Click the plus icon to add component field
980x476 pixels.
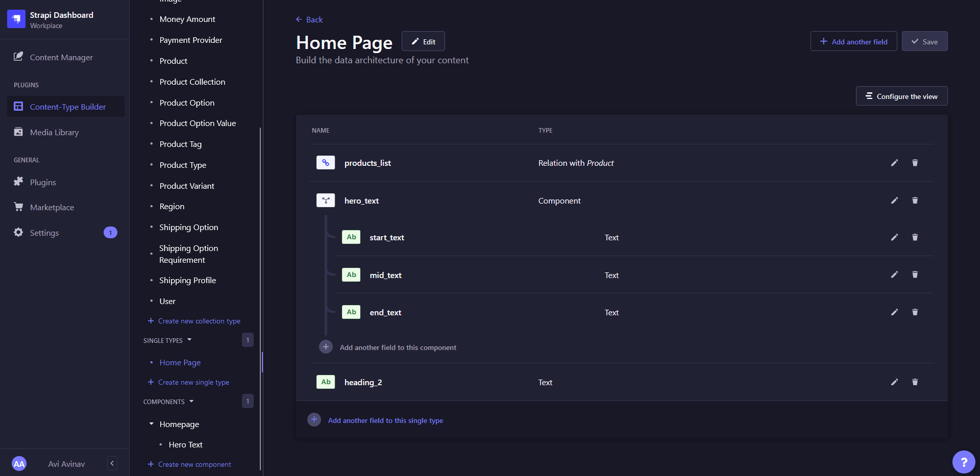(326, 346)
